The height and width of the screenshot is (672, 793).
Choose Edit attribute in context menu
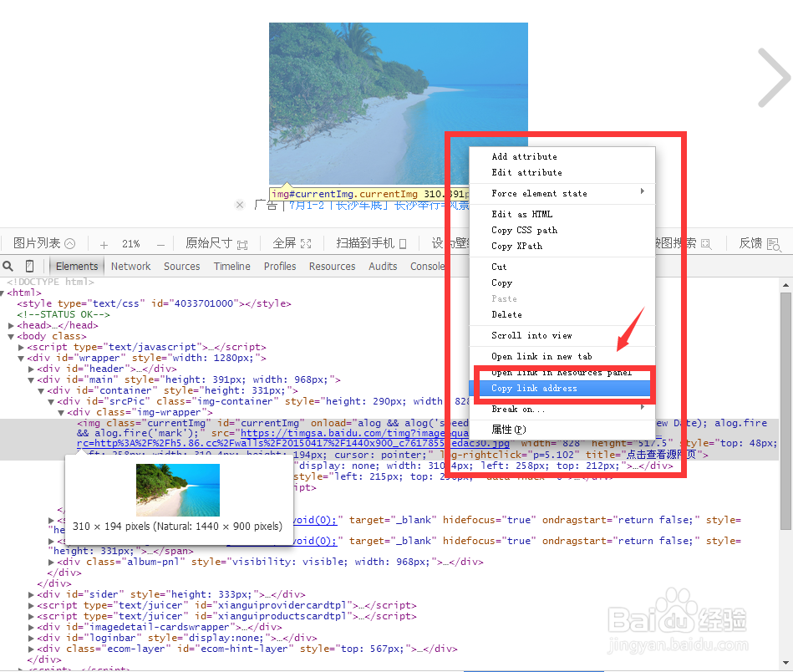coord(562,172)
